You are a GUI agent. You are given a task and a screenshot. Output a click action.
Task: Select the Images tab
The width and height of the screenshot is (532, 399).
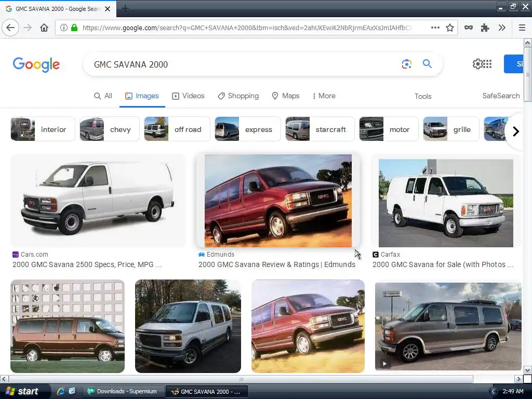142,96
